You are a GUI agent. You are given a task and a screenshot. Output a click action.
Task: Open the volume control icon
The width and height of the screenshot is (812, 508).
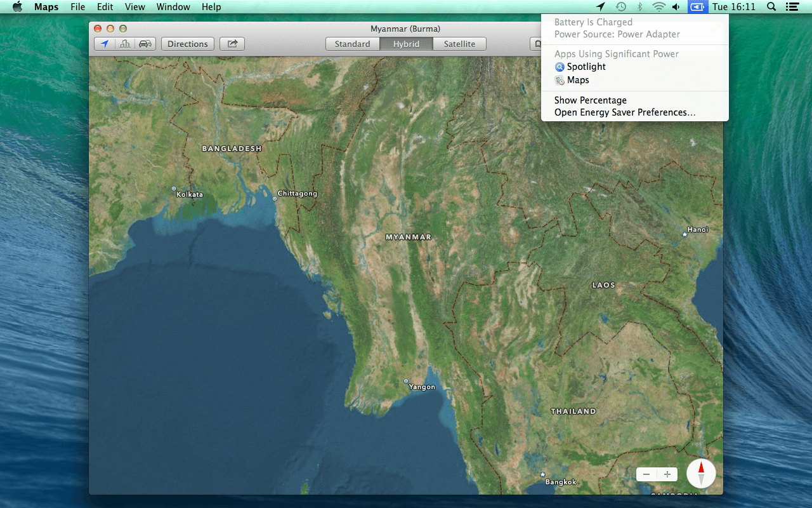(x=676, y=7)
